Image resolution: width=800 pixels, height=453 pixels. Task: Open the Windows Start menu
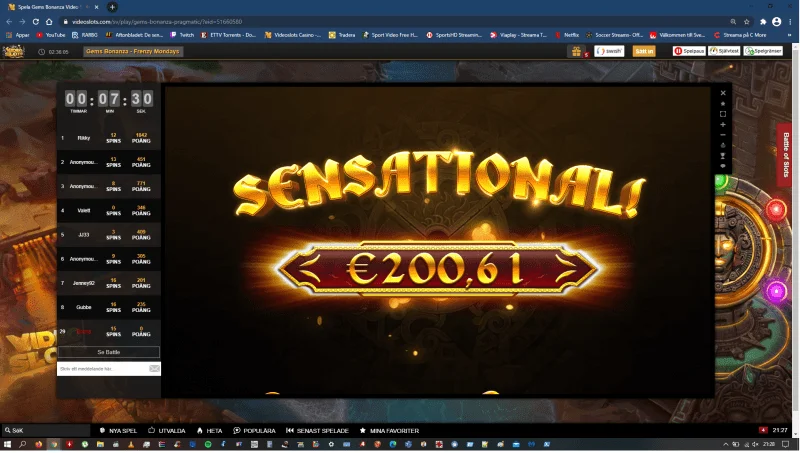tap(7, 444)
